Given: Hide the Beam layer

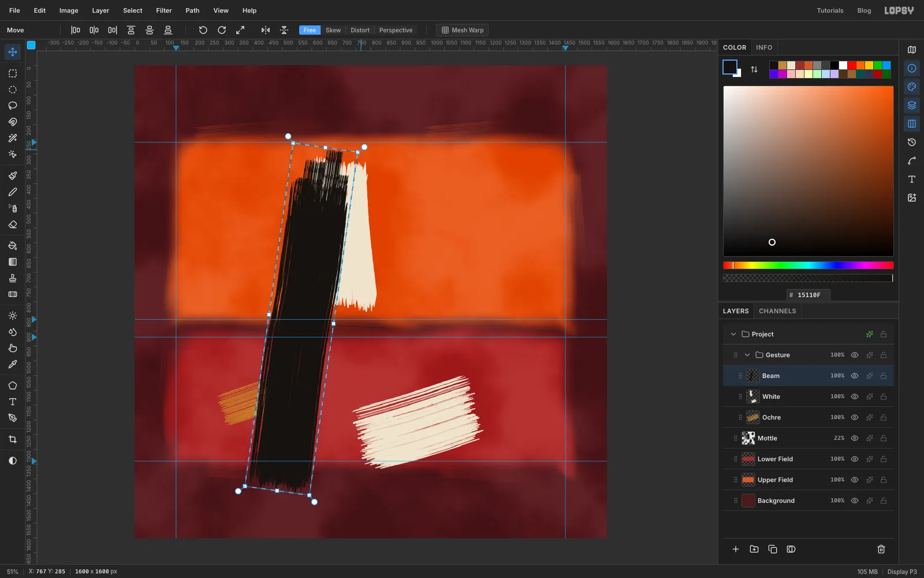Looking at the screenshot, I should [855, 376].
